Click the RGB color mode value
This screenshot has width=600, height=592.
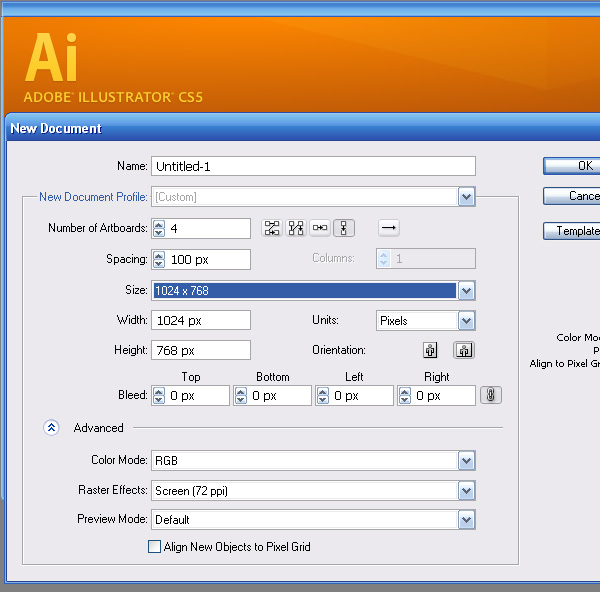tap(166, 460)
